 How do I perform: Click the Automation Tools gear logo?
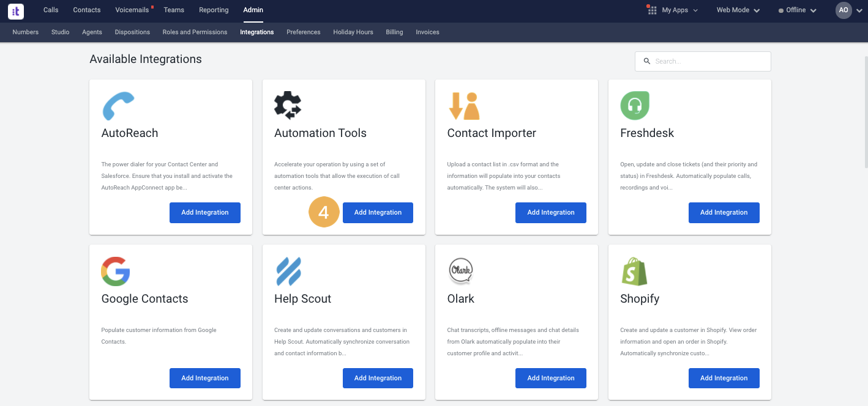coord(288,105)
